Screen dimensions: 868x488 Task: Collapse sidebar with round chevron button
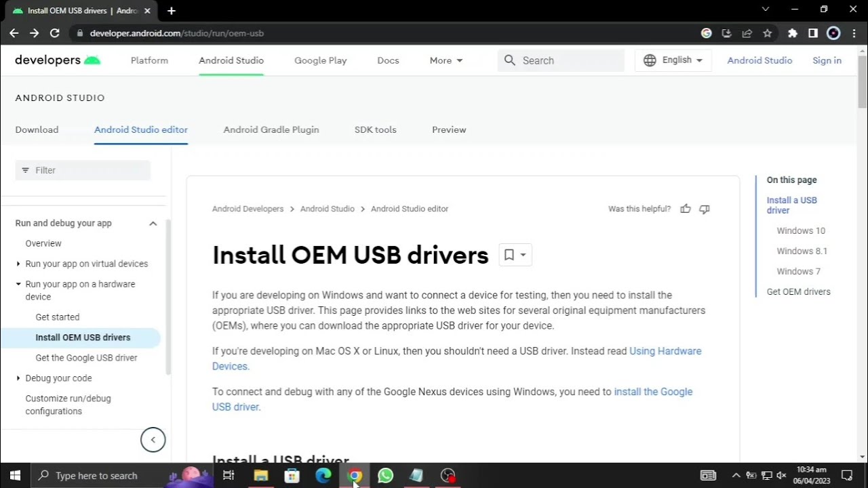pos(153,440)
